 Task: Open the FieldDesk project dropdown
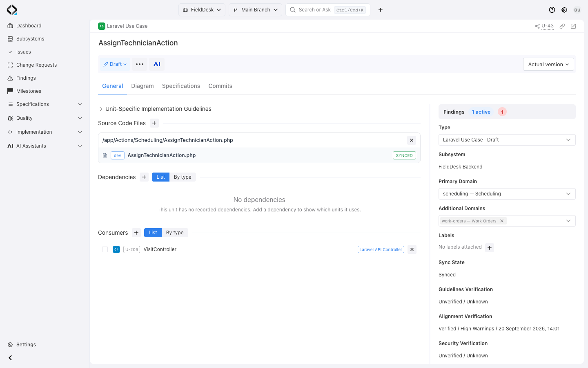click(202, 10)
